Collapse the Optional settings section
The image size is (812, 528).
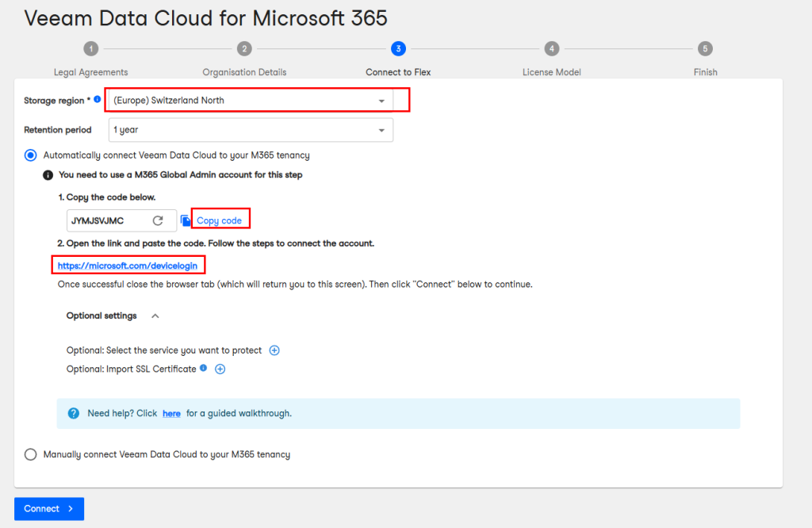coord(155,316)
